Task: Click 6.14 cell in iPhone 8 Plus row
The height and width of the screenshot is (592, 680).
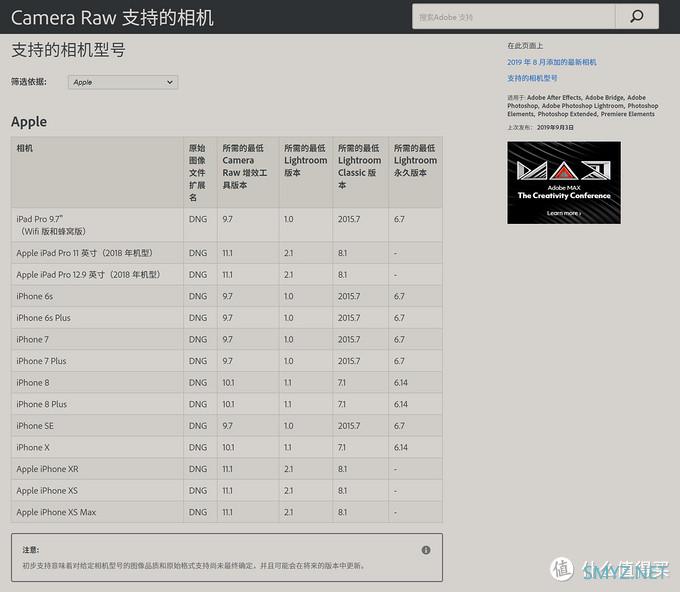Action: [400, 404]
